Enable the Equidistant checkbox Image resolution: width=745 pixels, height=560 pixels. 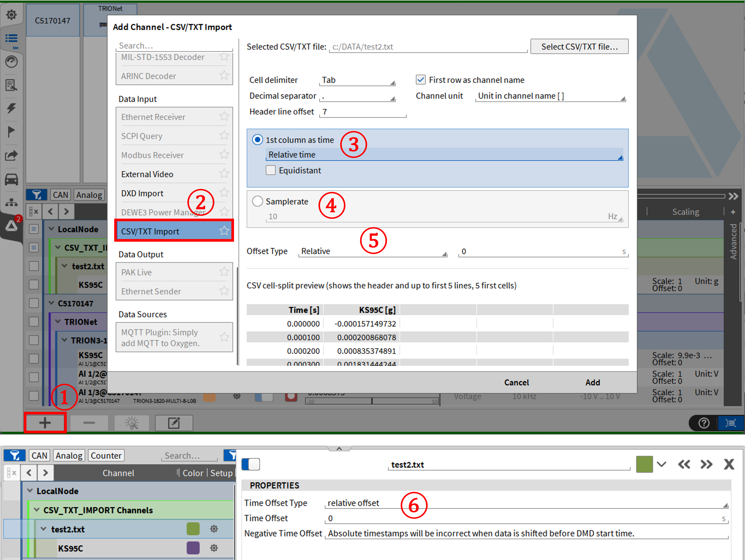tap(270, 170)
